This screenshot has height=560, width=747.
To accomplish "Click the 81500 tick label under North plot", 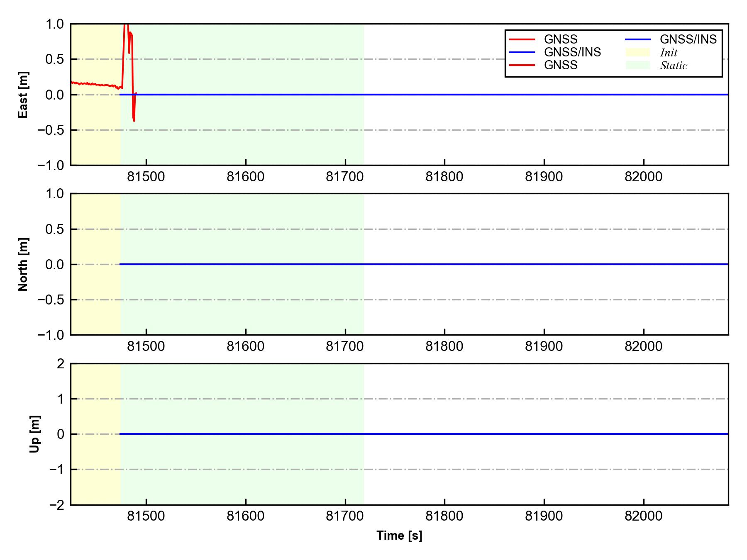I will pyautogui.click(x=146, y=346).
